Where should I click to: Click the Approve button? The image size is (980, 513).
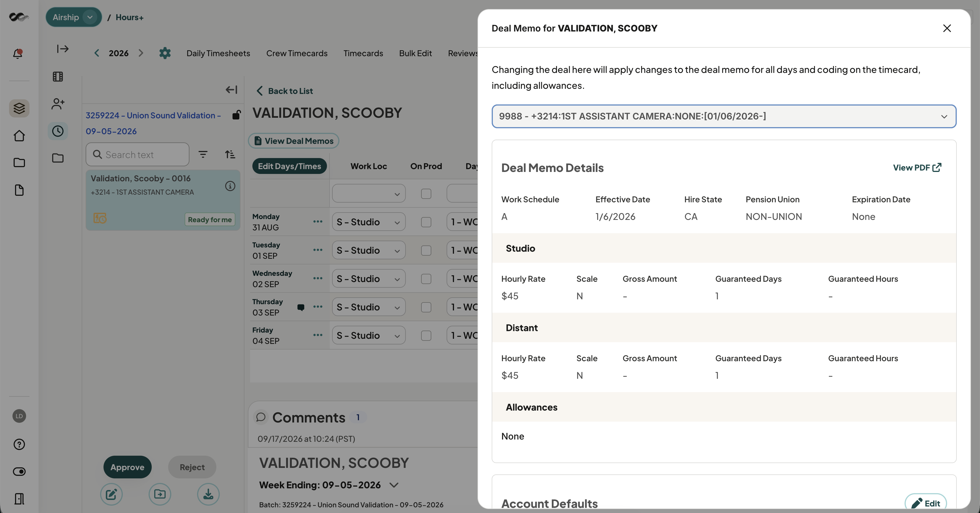(x=127, y=467)
